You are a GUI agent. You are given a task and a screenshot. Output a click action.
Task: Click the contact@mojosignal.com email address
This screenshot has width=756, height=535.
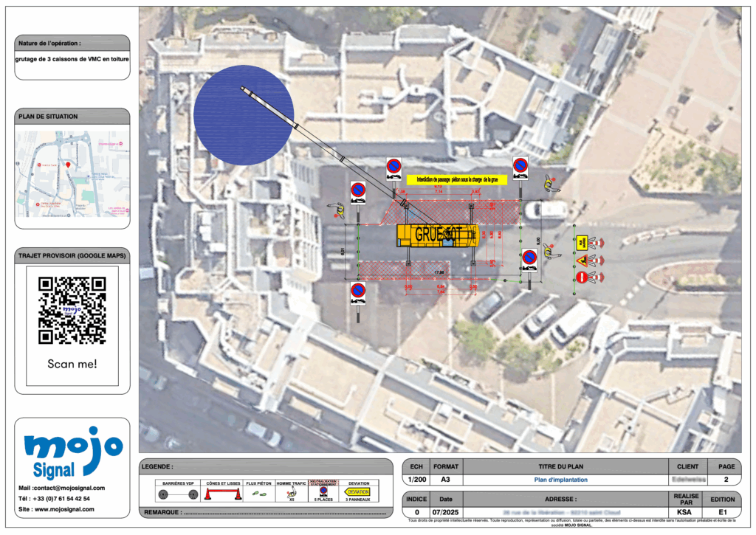pyautogui.click(x=69, y=488)
